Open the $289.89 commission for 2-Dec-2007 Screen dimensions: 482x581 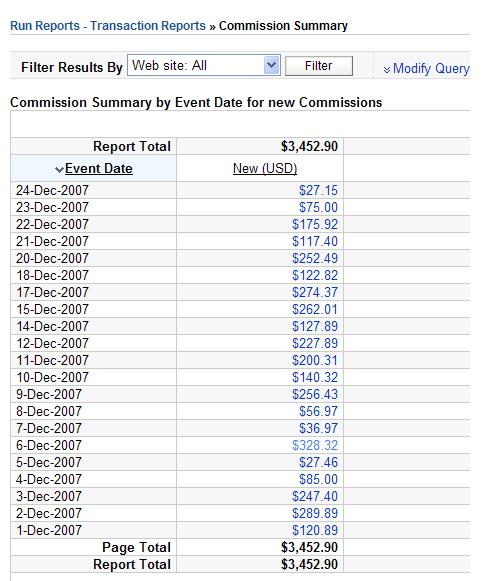315,514
